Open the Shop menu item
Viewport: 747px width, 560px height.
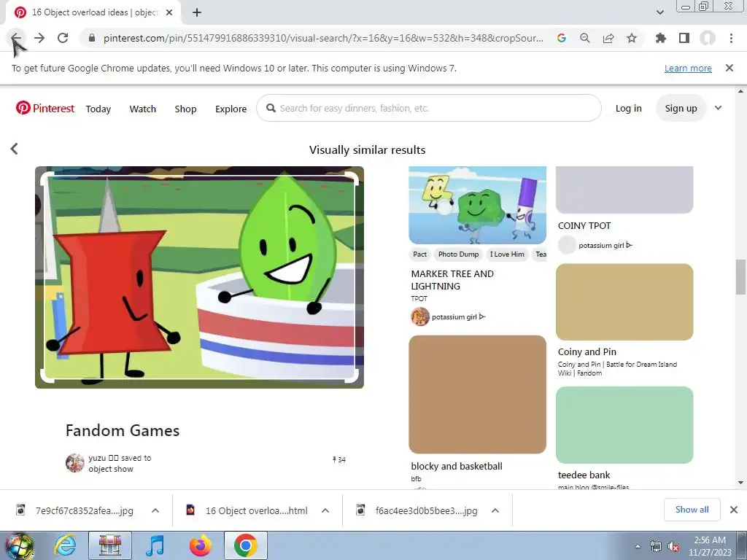coord(185,109)
